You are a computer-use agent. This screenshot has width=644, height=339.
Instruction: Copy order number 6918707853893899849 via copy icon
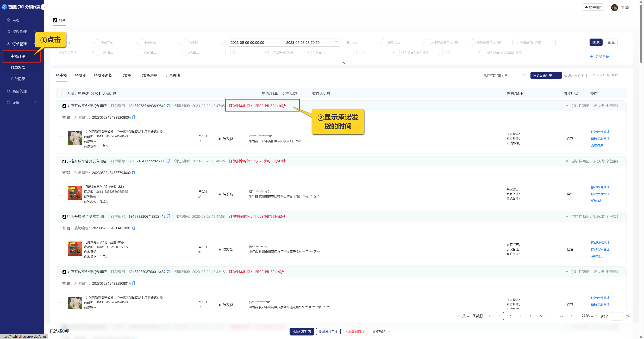(168, 106)
